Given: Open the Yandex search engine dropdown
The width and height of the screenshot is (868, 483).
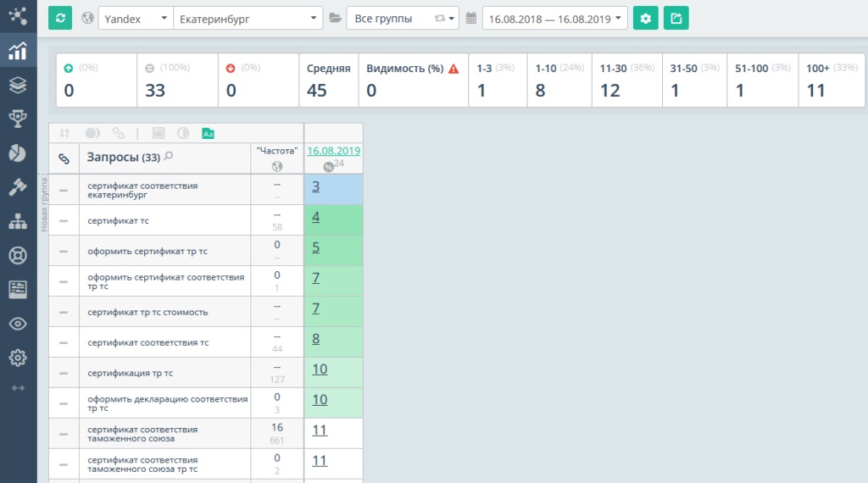Looking at the screenshot, I should [135, 18].
